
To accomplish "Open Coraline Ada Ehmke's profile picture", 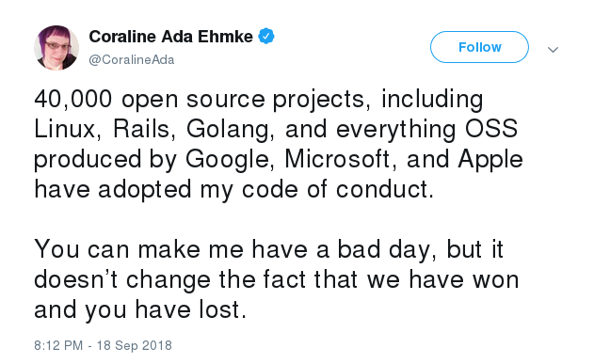I will tap(56, 48).
